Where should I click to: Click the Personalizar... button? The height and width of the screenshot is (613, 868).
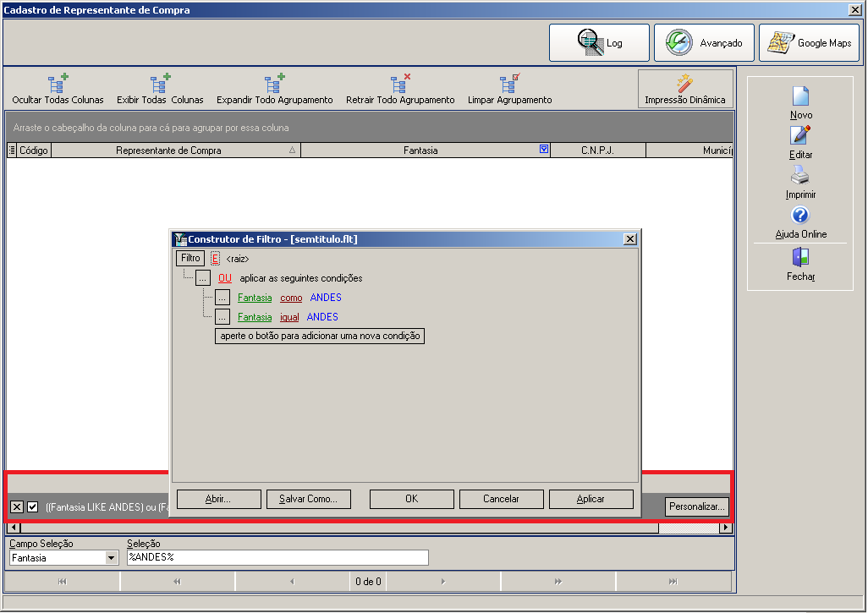696,506
